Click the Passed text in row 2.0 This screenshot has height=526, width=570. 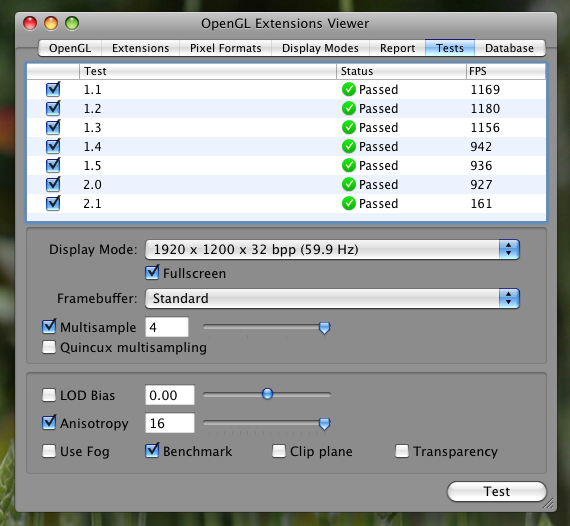click(378, 184)
